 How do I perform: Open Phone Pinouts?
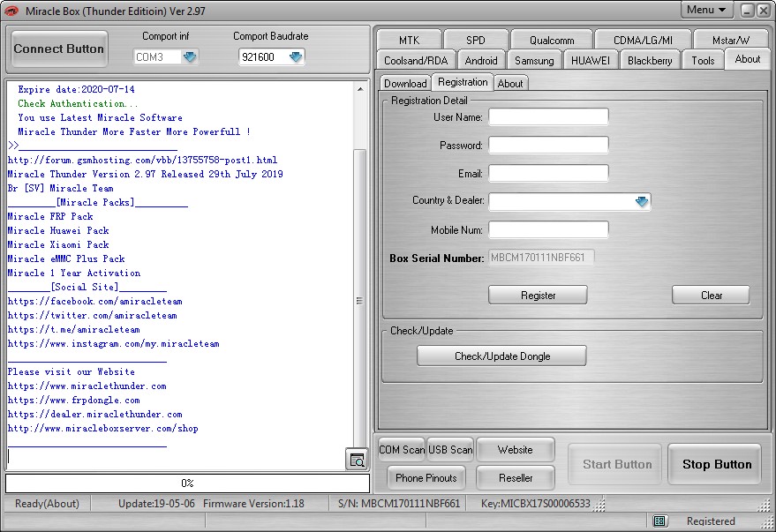(426, 477)
